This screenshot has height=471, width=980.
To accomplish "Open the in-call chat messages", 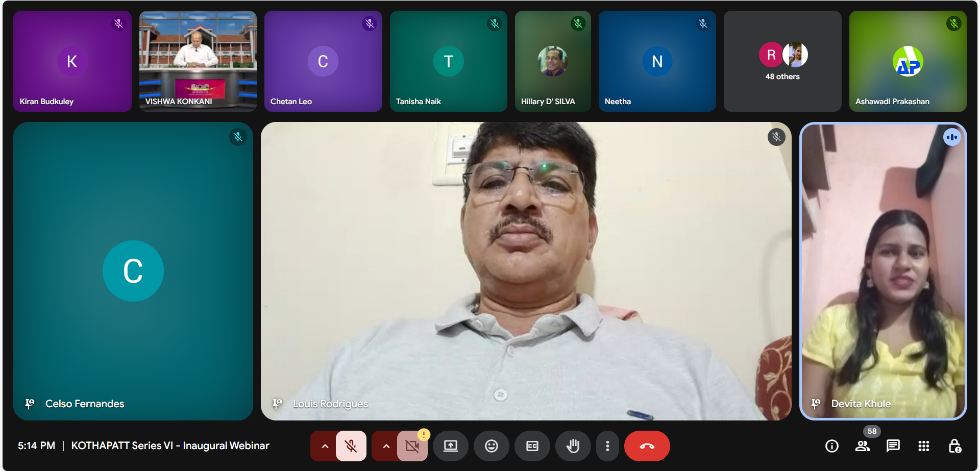I will [x=893, y=446].
